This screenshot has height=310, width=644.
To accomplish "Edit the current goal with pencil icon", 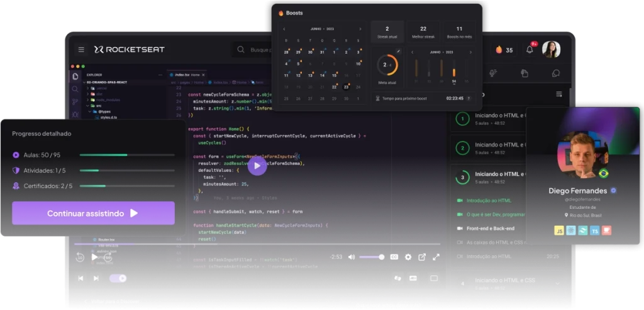I will point(399,52).
